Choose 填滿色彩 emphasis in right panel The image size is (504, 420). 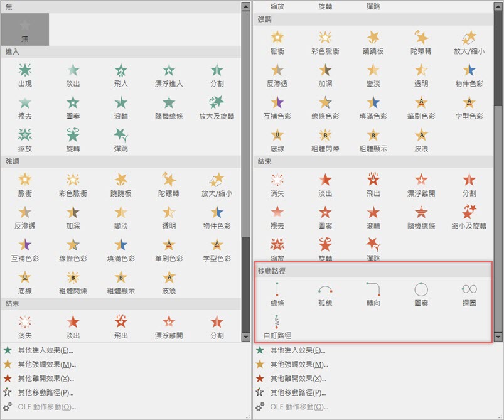coord(373,108)
